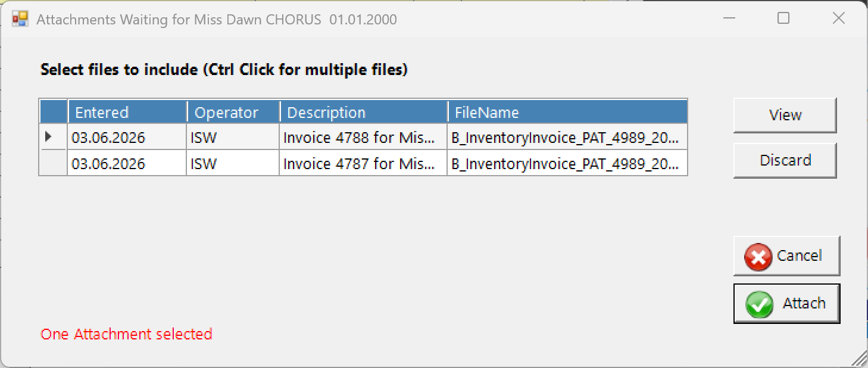
Task: Click the FileName column header
Action: [x=568, y=112]
